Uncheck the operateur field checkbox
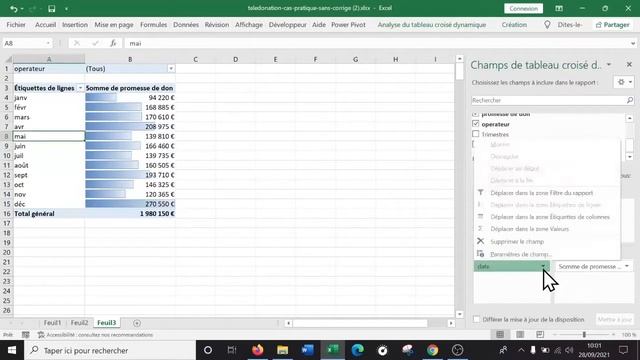The height and width of the screenshot is (360, 640). (476, 124)
